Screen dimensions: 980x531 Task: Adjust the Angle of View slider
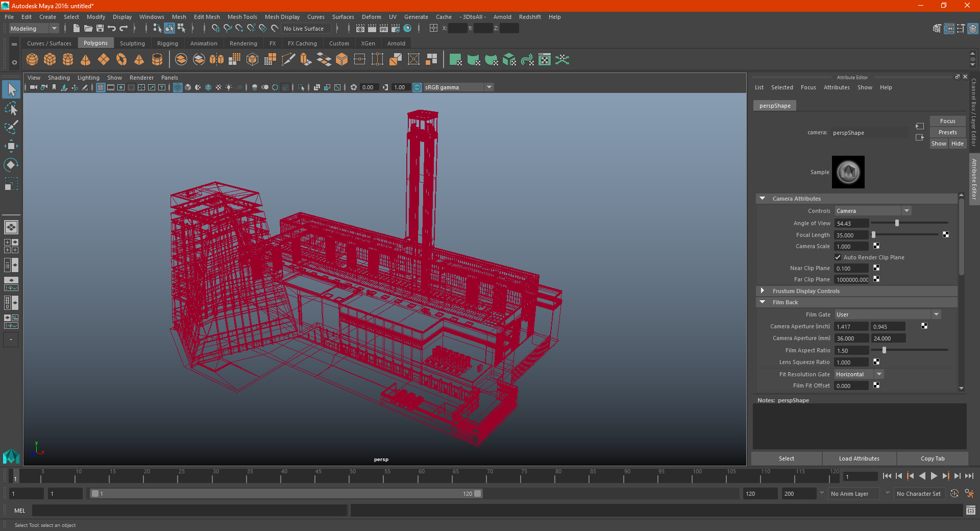click(x=897, y=223)
